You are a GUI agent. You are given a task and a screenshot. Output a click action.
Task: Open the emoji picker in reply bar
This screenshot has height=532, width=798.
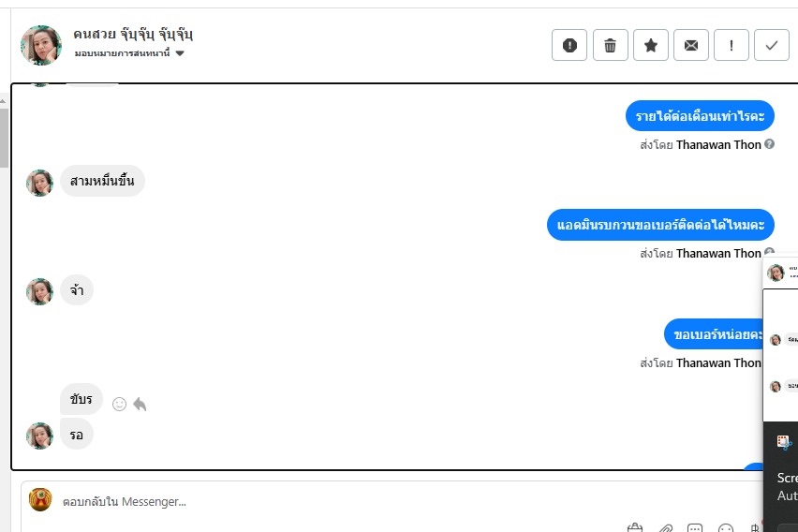click(725, 528)
